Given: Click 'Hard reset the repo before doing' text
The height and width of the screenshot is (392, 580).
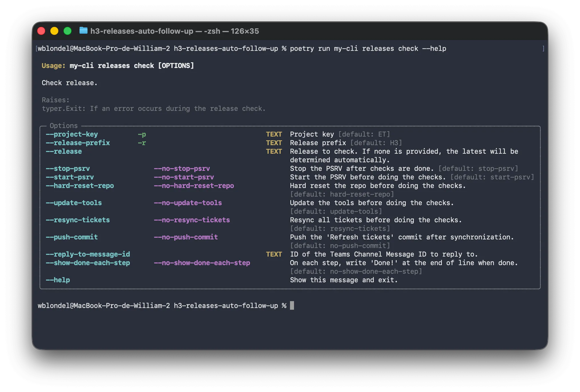Looking at the screenshot, I should [x=354, y=186].
